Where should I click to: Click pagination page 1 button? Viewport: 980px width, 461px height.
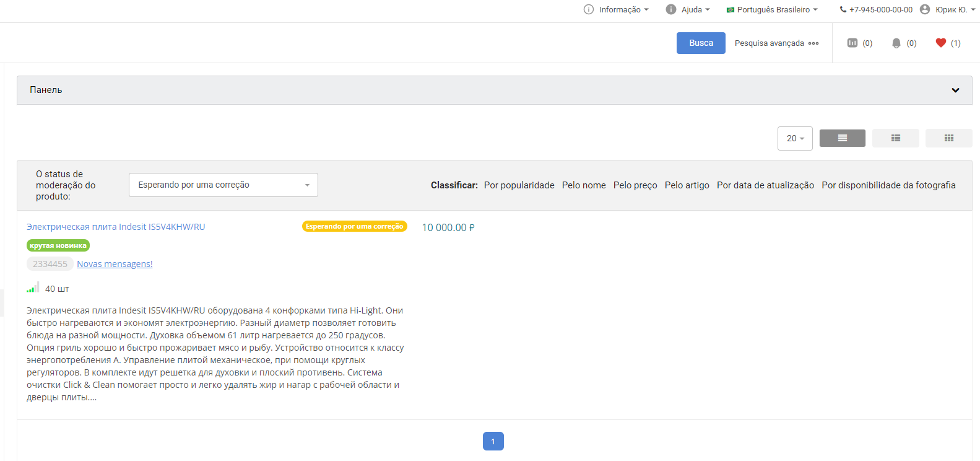tap(493, 441)
